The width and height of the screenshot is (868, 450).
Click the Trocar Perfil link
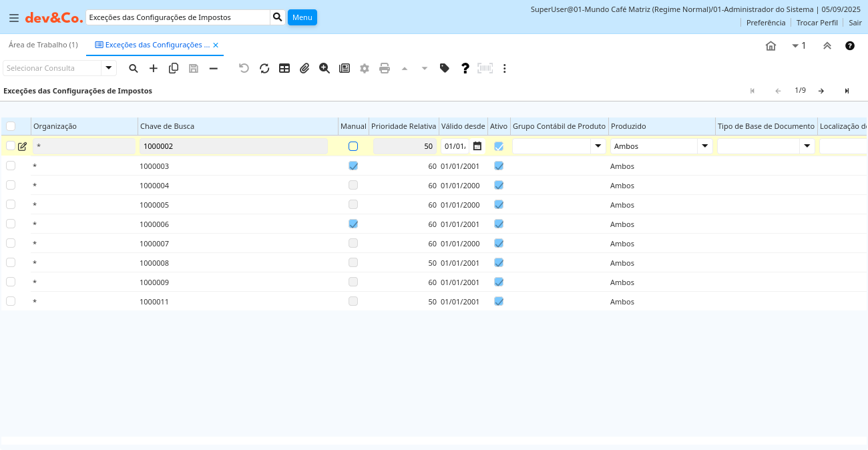pyautogui.click(x=817, y=23)
